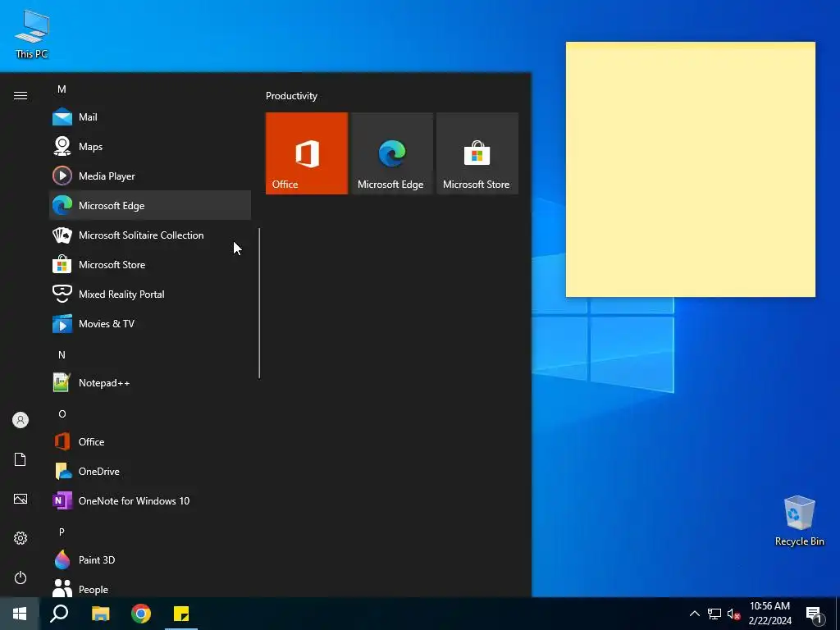This screenshot has width=840, height=630.
Task: Select the This PC desktop icon
Action: pos(32,34)
